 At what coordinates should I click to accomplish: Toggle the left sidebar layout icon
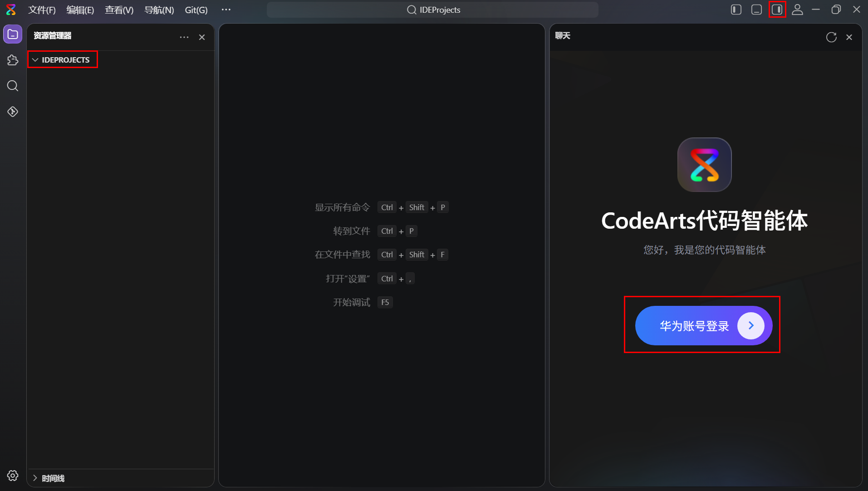click(x=736, y=10)
